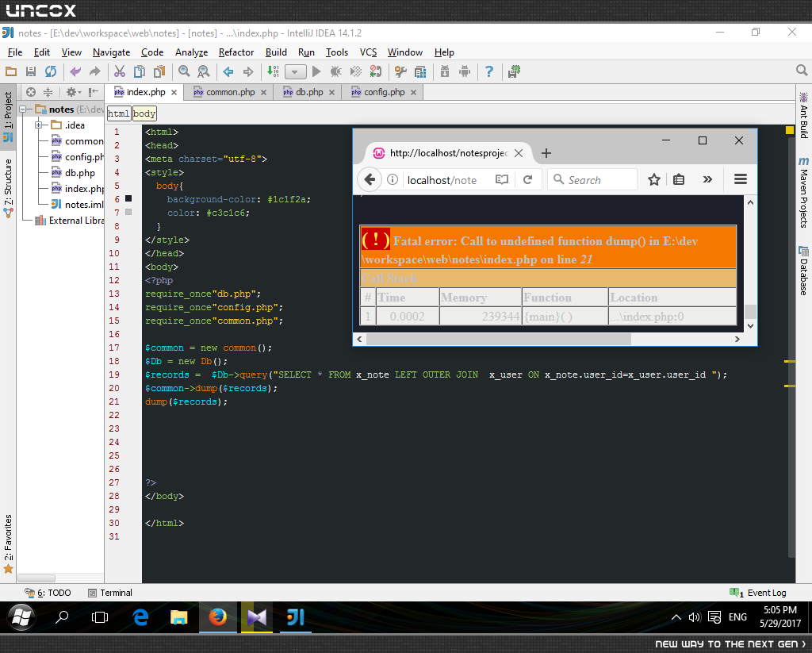This screenshot has width=812, height=653.
Task: Click the Help question mark icon
Action: tap(488, 71)
